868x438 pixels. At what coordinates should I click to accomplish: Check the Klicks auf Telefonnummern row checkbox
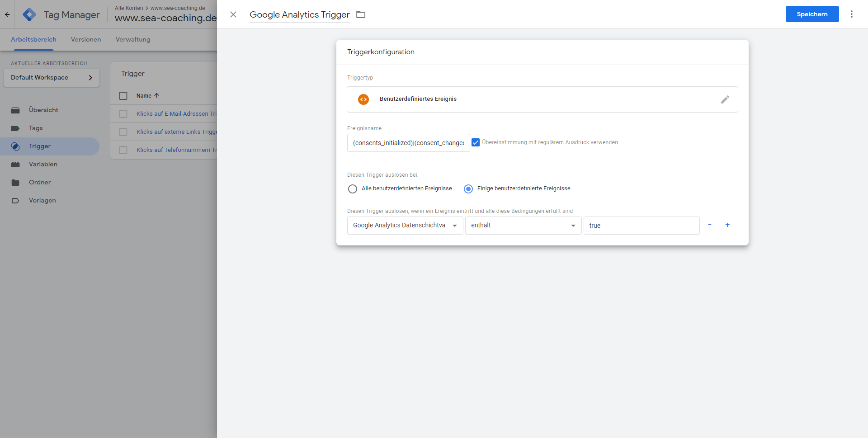(x=123, y=150)
